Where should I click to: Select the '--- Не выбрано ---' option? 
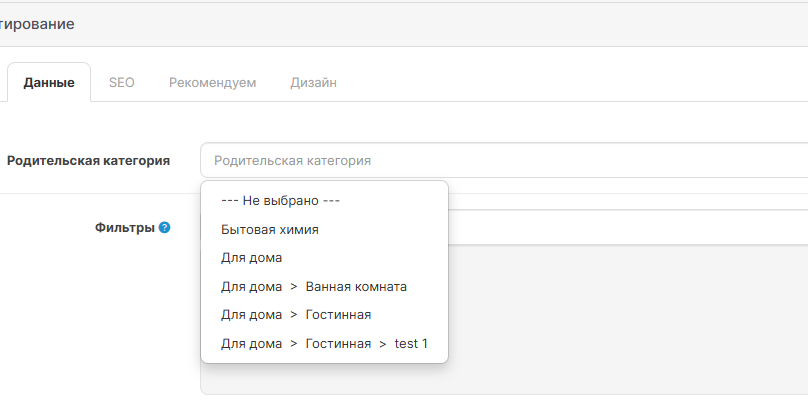pyautogui.click(x=281, y=201)
